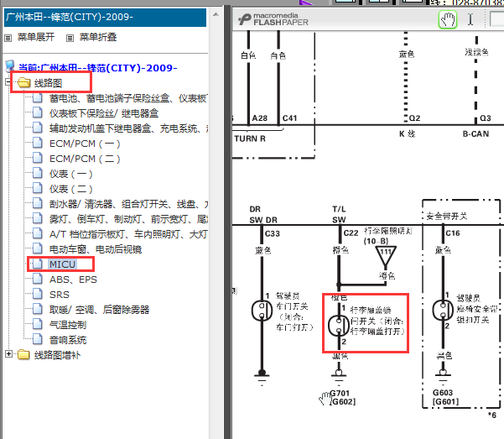Click the G603 [G601] ground label
The height and width of the screenshot is (439, 504).
click(x=445, y=397)
